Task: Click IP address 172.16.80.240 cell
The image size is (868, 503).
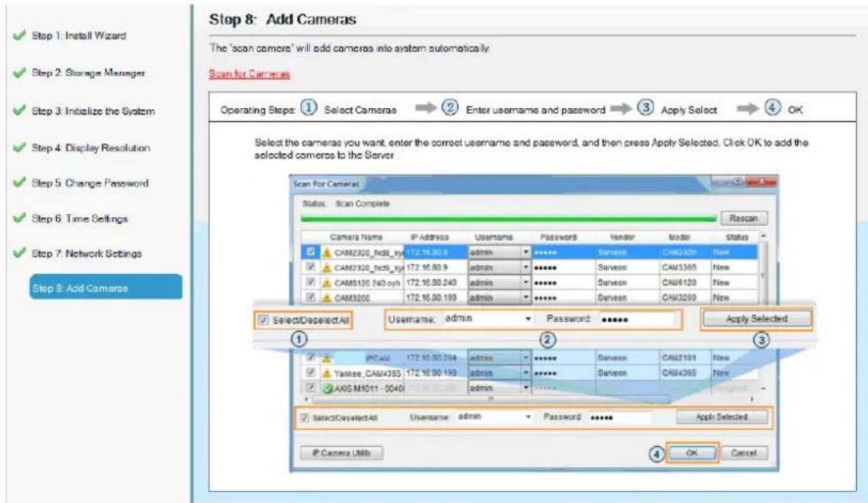Action: tap(436, 283)
